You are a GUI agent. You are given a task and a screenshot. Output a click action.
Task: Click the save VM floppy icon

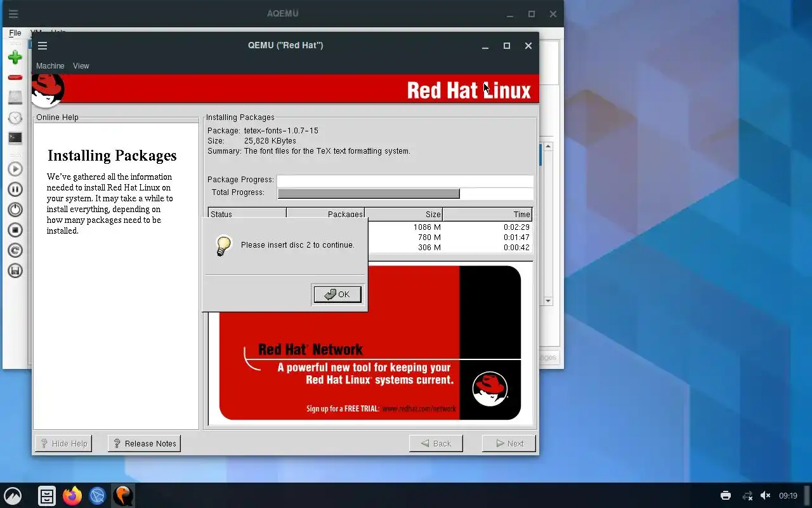pos(15,271)
